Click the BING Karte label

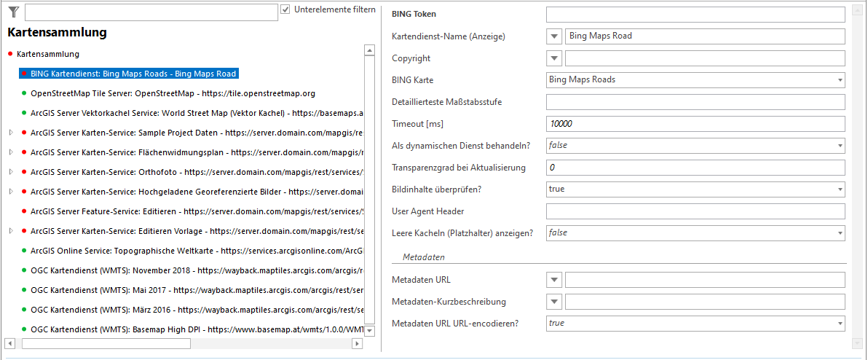click(412, 79)
